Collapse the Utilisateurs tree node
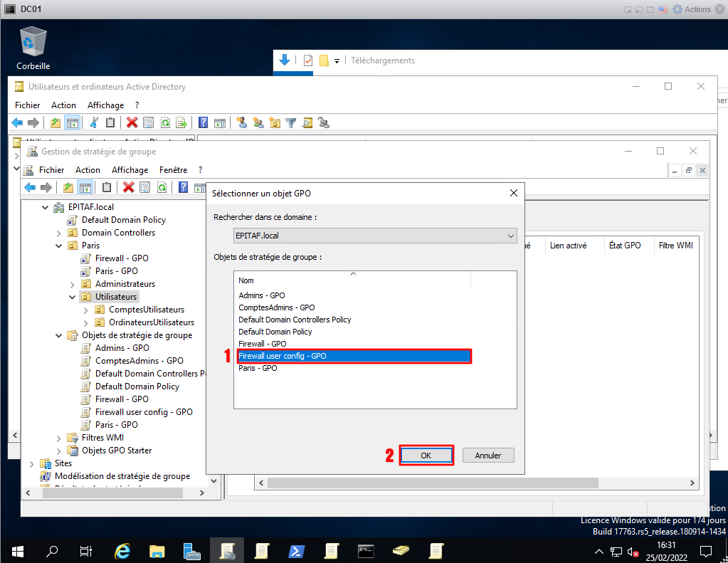The height and width of the screenshot is (563, 728). [73, 297]
